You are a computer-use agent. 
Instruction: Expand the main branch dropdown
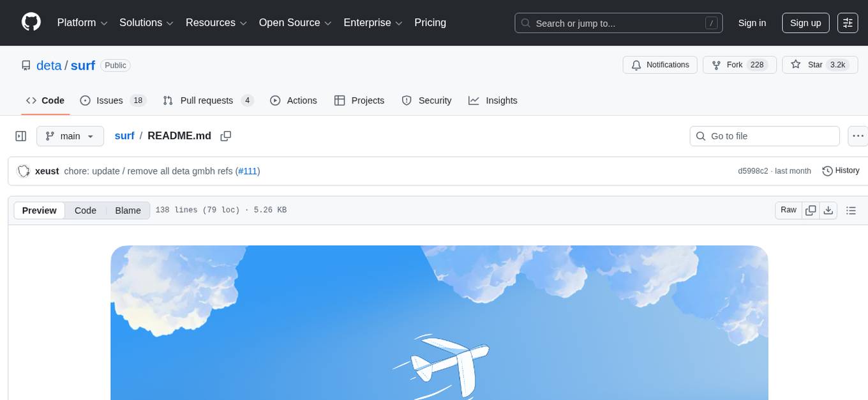pos(70,136)
